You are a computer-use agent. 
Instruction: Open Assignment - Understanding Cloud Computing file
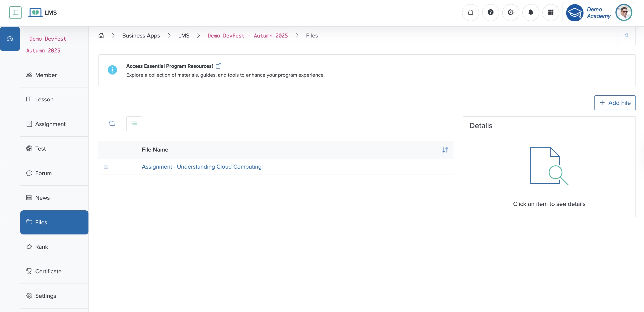point(202,166)
